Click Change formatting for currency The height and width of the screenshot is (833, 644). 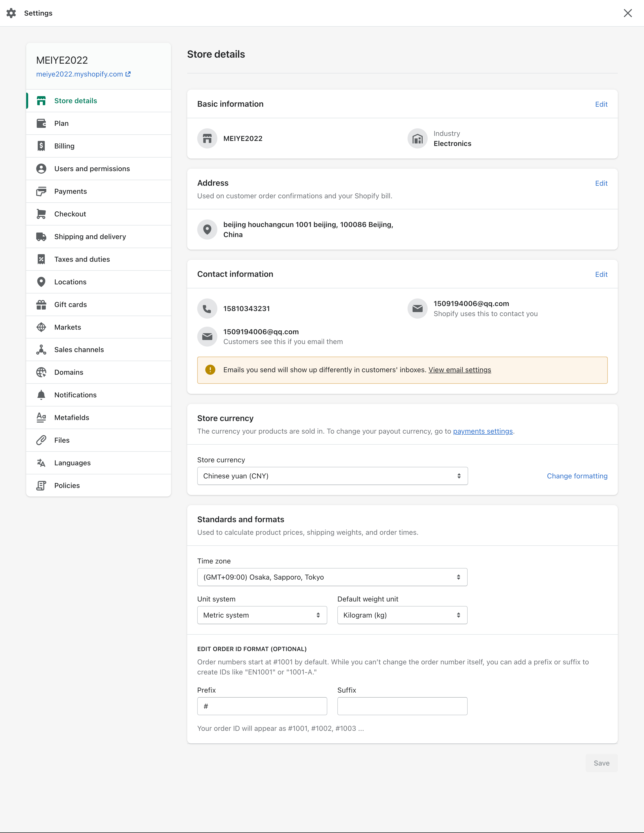(577, 476)
